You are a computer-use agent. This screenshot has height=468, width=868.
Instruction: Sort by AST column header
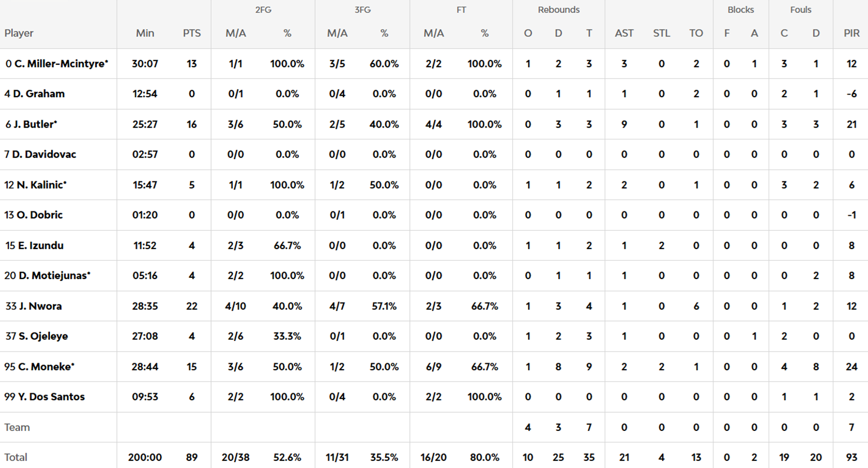[624, 34]
